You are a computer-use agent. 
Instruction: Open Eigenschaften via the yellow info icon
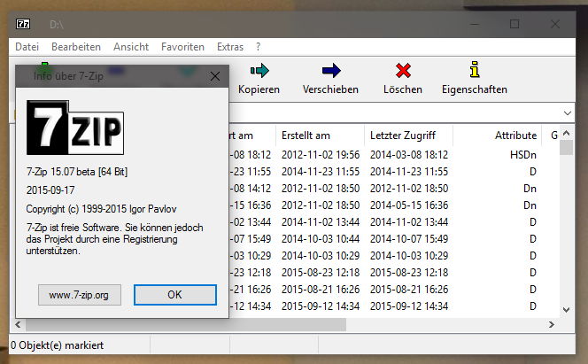click(x=475, y=70)
